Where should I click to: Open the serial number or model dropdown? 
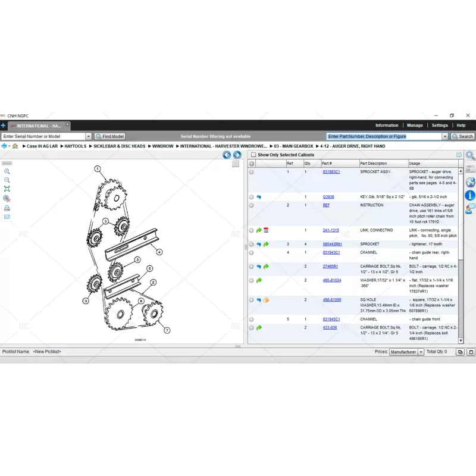click(89, 136)
